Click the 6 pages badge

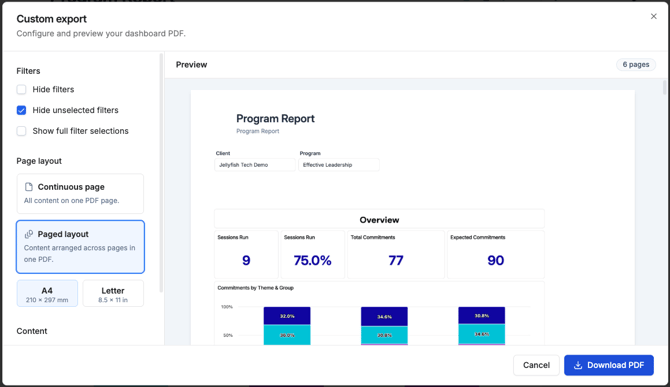[x=636, y=64]
